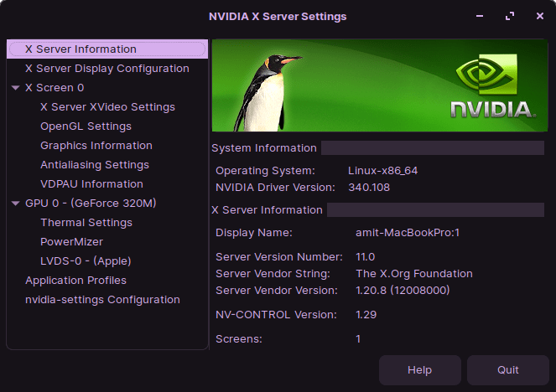Click The X.Org Foundation vendor string
Screen dimensions: 556x392
tap(413, 274)
